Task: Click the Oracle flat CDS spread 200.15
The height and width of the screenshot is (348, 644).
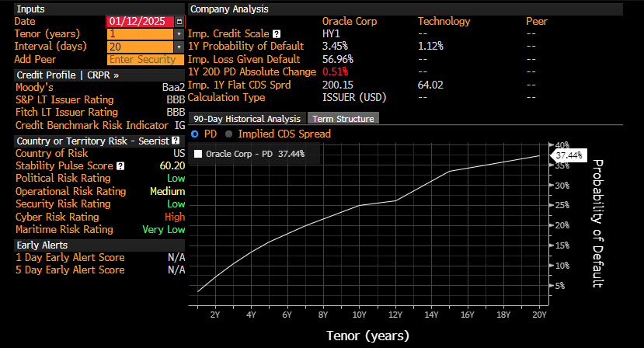Action: point(337,85)
